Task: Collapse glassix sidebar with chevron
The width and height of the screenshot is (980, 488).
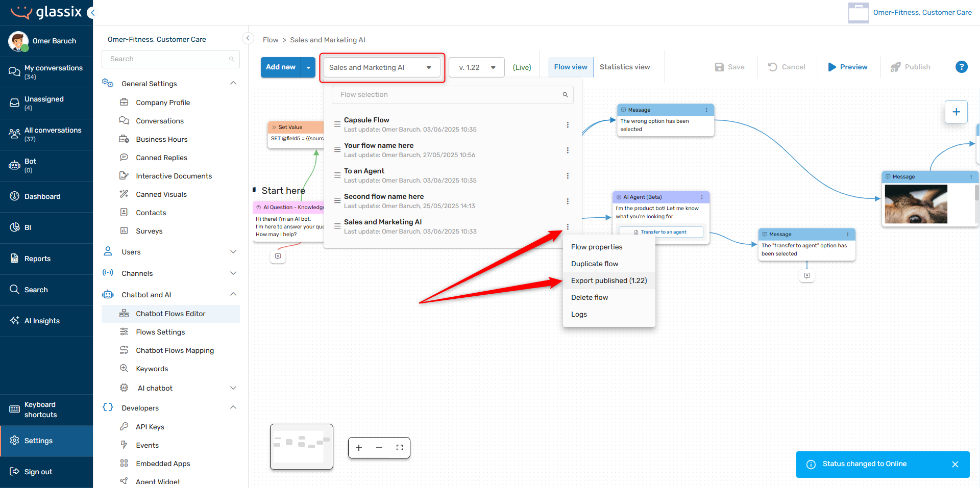Action: tap(91, 13)
